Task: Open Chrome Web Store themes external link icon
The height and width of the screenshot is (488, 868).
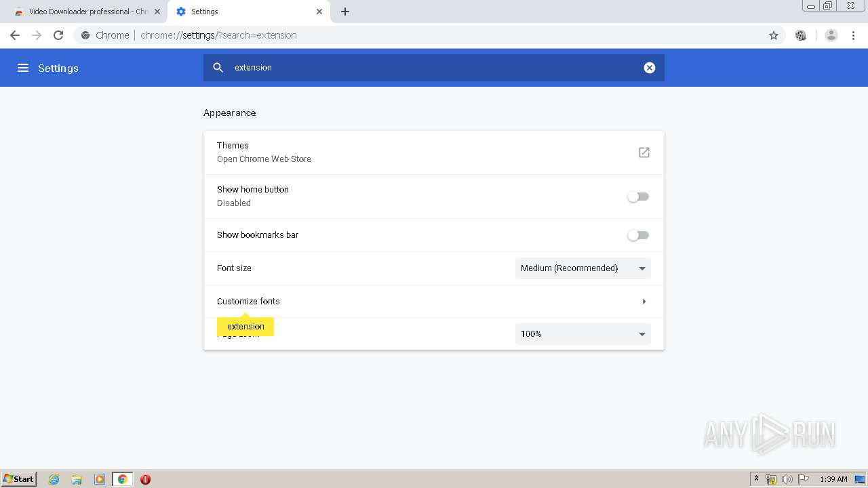Action: point(644,152)
